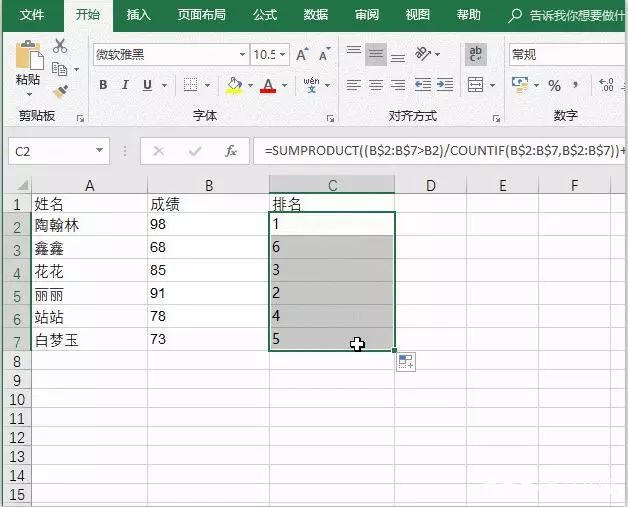Viewport: 628px width, 507px height.
Task: Open font name dropdown 微软雅黑
Action: click(x=242, y=54)
